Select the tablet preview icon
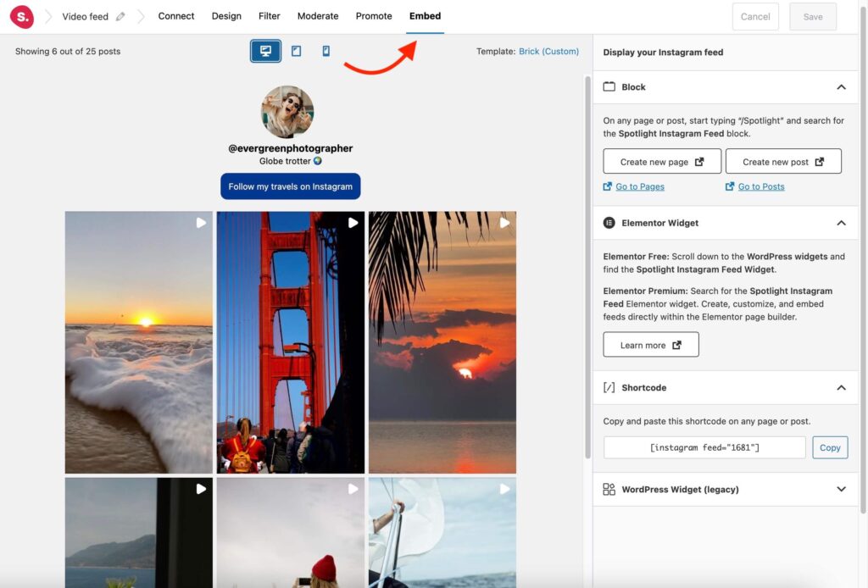Screen dimensions: 868x588 coord(296,51)
